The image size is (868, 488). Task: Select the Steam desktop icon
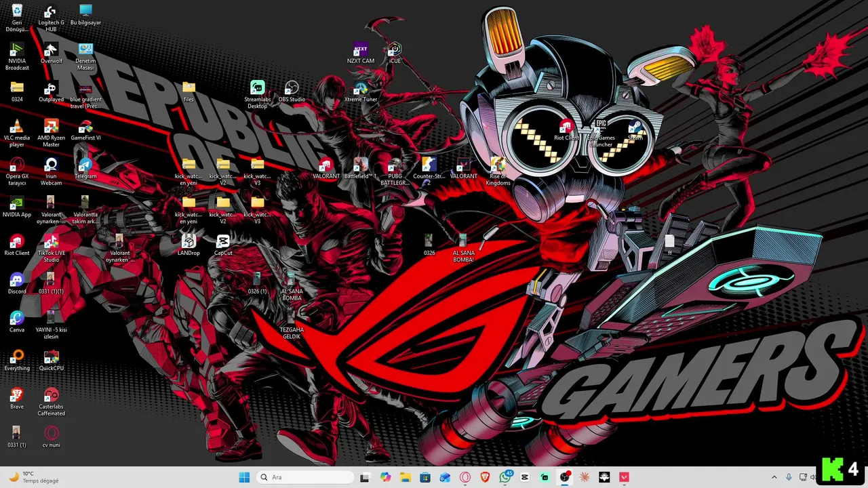pyautogui.click(x=635, y=130)
